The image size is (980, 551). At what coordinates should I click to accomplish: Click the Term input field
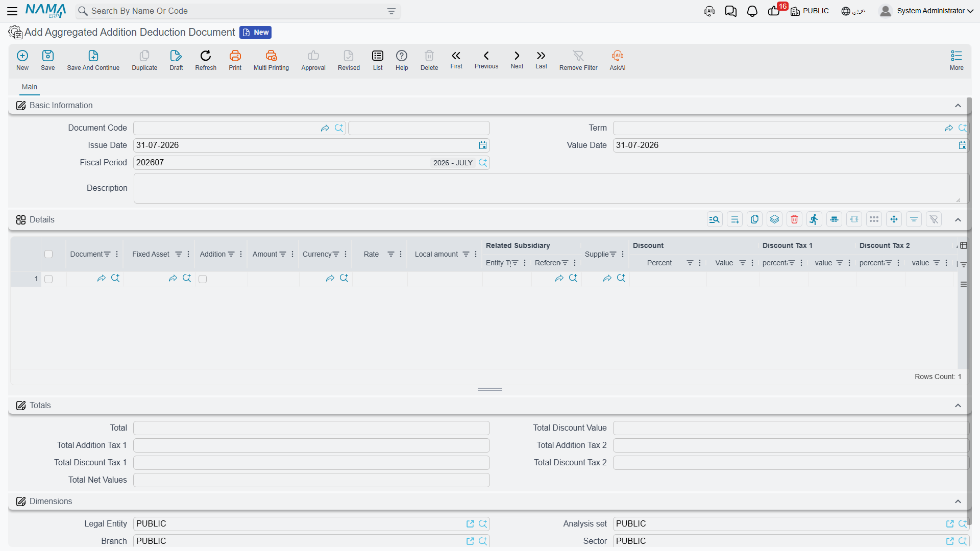[790, 128]
